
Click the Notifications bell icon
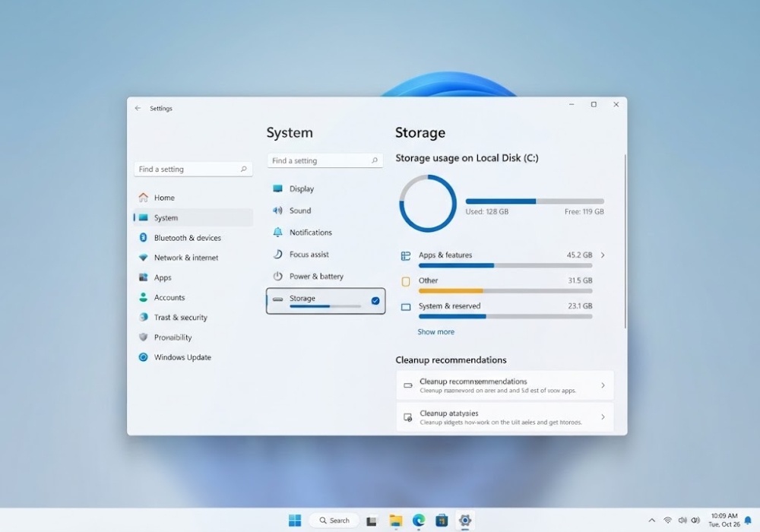click(x=277, y=232)
